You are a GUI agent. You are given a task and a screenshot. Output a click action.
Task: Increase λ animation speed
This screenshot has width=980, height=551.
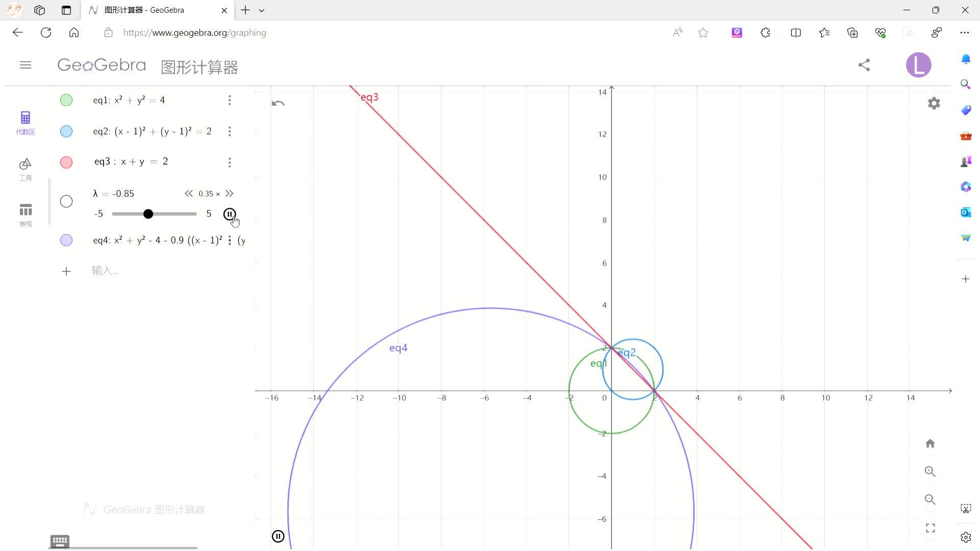click(x=230, y=193)
